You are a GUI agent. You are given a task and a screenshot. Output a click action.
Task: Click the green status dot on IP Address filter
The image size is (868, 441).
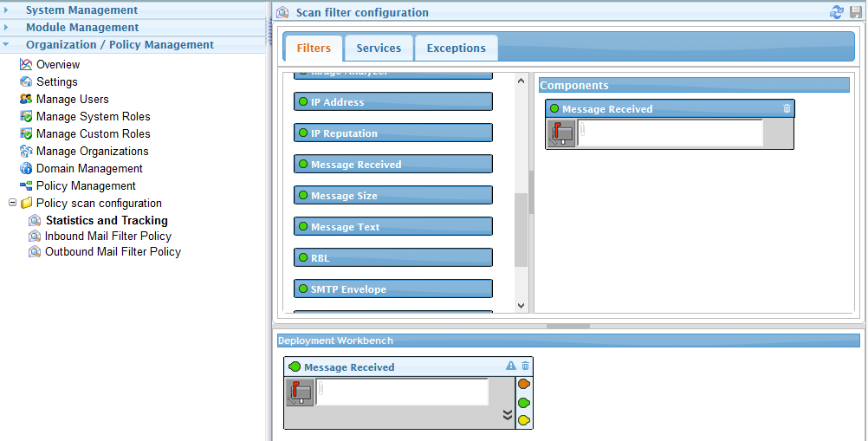point(303,102)
